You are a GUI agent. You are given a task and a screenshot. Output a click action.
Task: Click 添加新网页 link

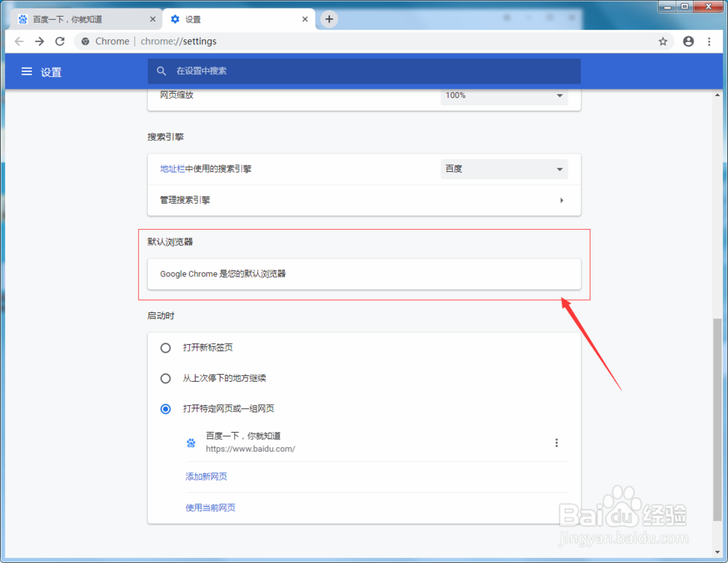(206, 476)
